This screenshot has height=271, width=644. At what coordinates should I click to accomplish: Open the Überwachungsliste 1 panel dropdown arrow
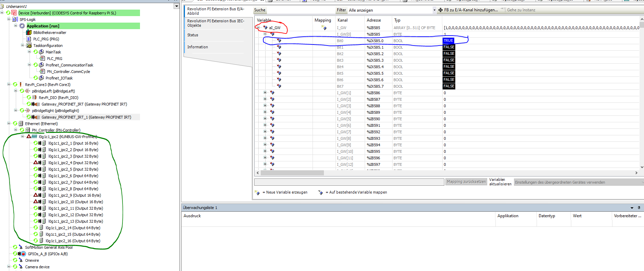[x=632, y=208]
